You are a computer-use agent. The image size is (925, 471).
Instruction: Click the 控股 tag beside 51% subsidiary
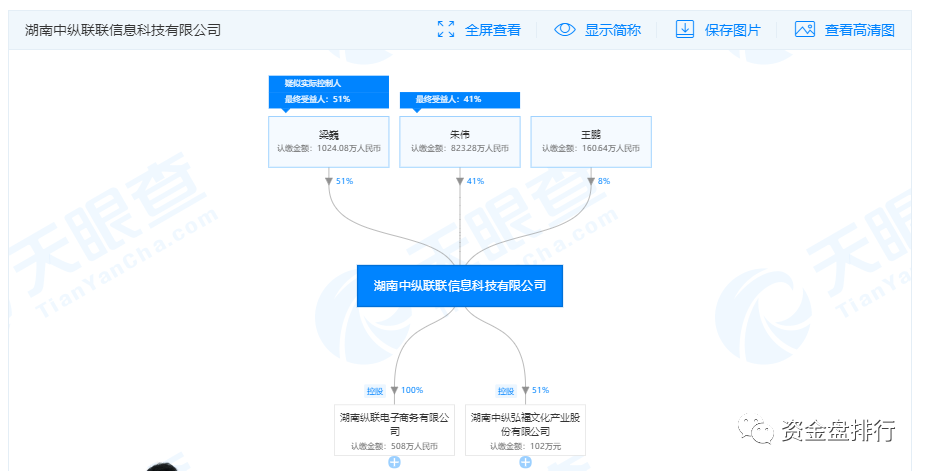pos(506,391)
